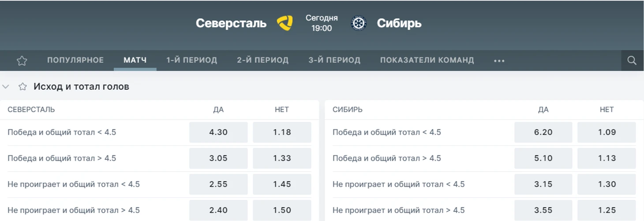Select Сибирь odds 1.13
644x221 pixels.
point(607,158)
